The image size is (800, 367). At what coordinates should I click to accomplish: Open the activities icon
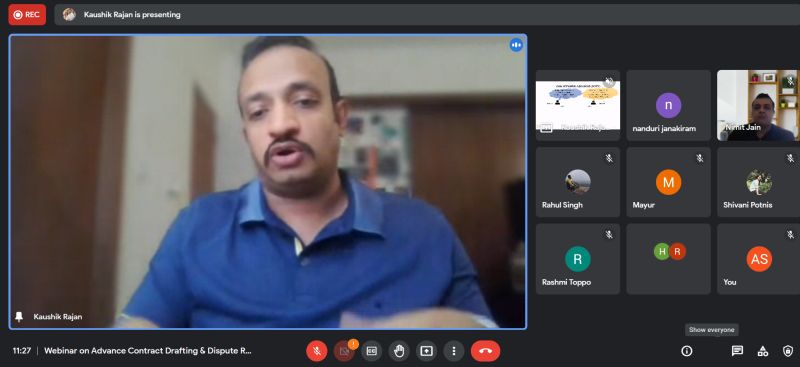[x=763, y=351]
